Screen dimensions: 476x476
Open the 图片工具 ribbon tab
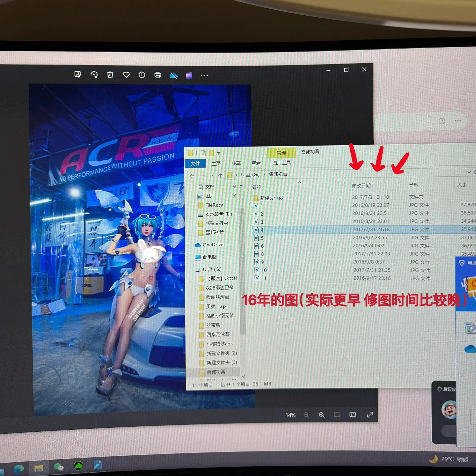tap(281, 163)
